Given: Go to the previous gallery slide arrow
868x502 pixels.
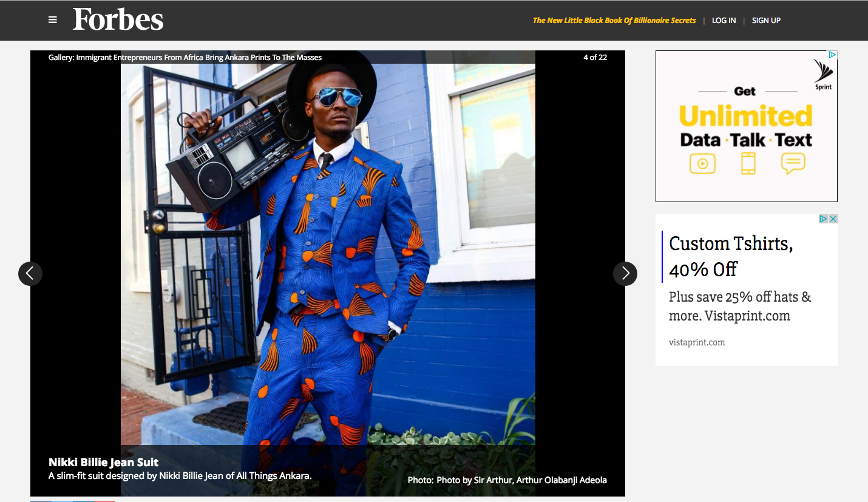Looking at the screenshot, I should point(30,274).
